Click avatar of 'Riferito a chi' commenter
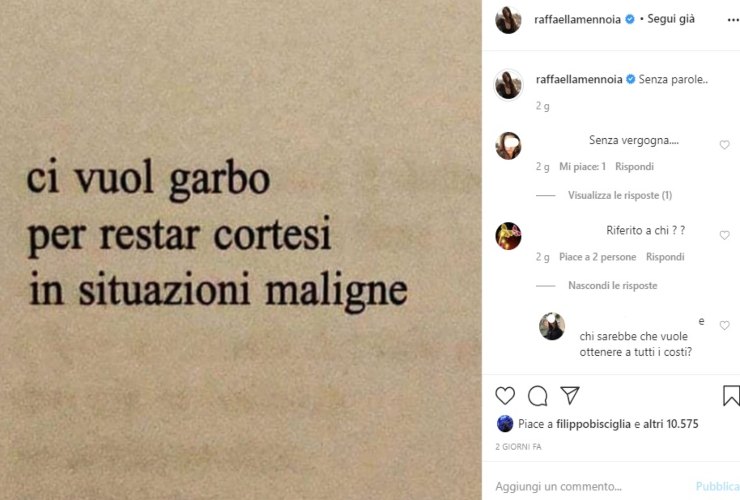This screenshot has height=500, width=740. coord(508,236)
